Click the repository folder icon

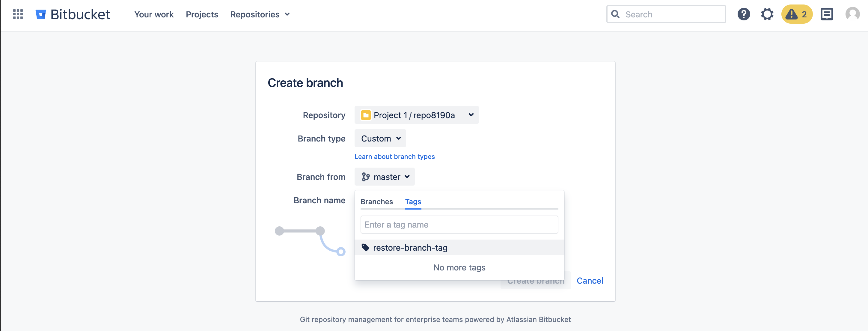366,115
